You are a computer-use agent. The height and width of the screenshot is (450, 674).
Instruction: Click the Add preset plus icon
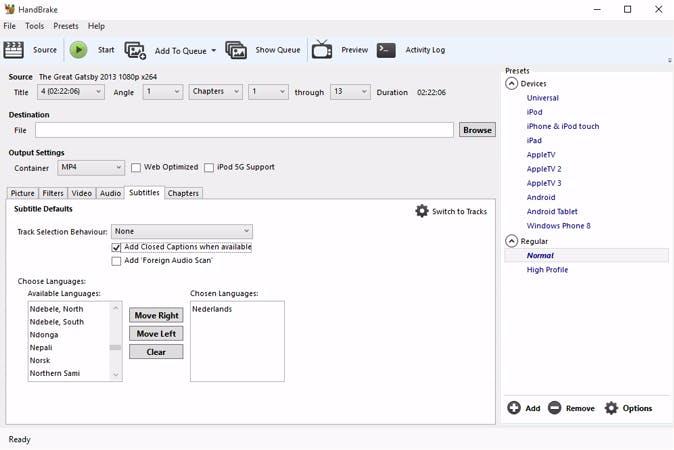[x=514, y=408]
